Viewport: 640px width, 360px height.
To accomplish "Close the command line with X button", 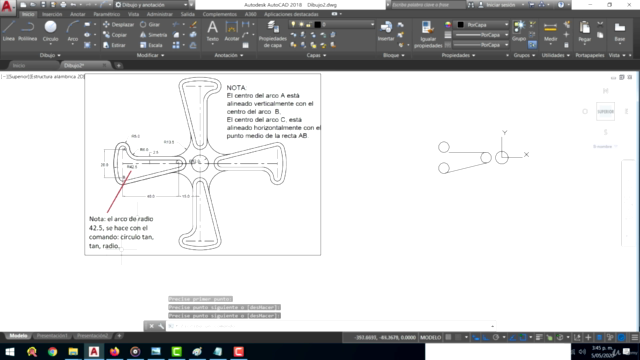I will 151,326.
